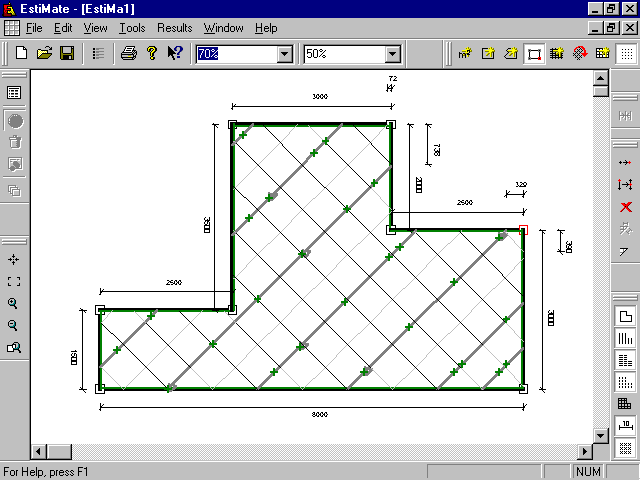Print the drawing using the printer icon
This screenshot has height=480, width=640.
[129, 53]
